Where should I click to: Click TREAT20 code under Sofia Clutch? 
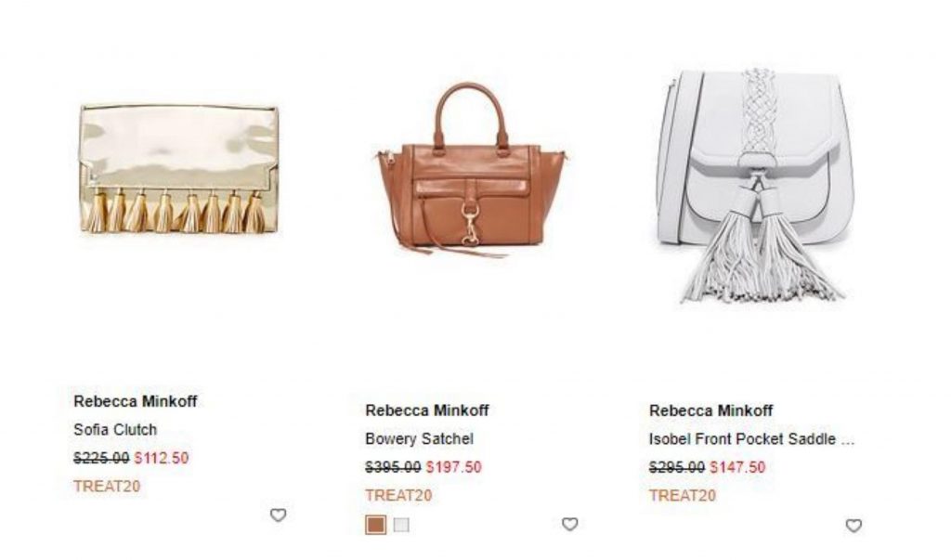click(x=107, y=486)
